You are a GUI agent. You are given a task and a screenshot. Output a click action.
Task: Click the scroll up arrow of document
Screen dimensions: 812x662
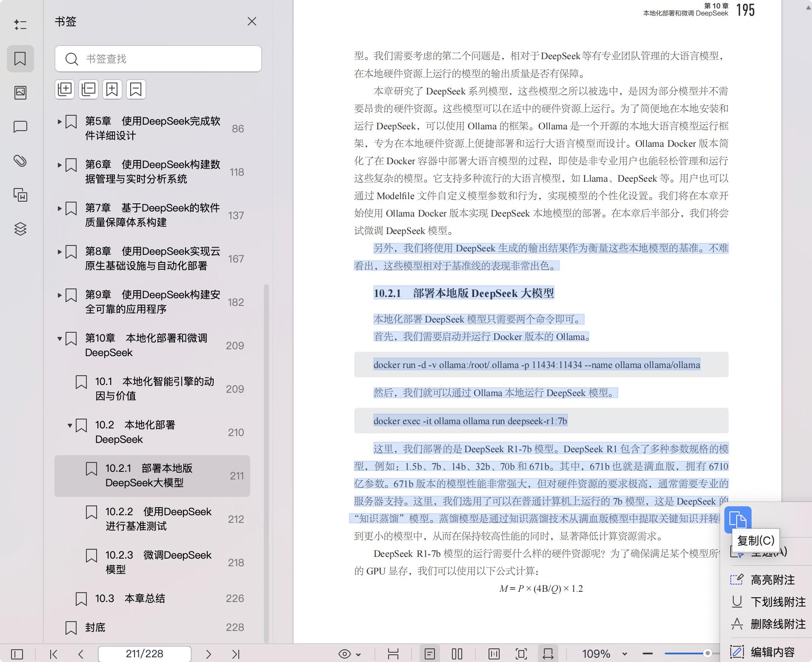tap(808, 8)
